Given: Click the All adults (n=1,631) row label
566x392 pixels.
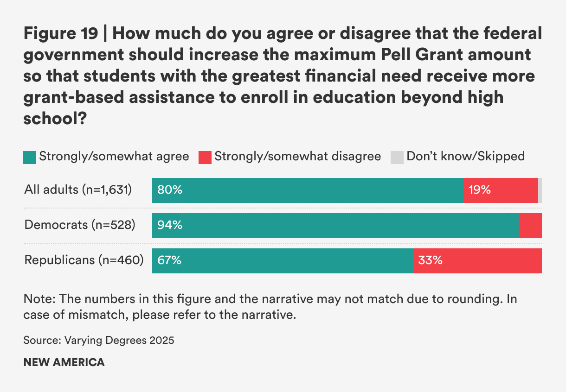Looking at the screenshot, I should (x=78, y=190).
